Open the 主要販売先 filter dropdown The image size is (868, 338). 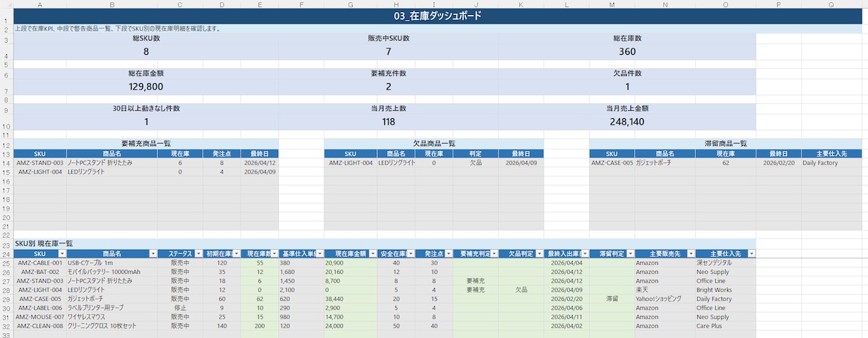(x=690, y=254)
